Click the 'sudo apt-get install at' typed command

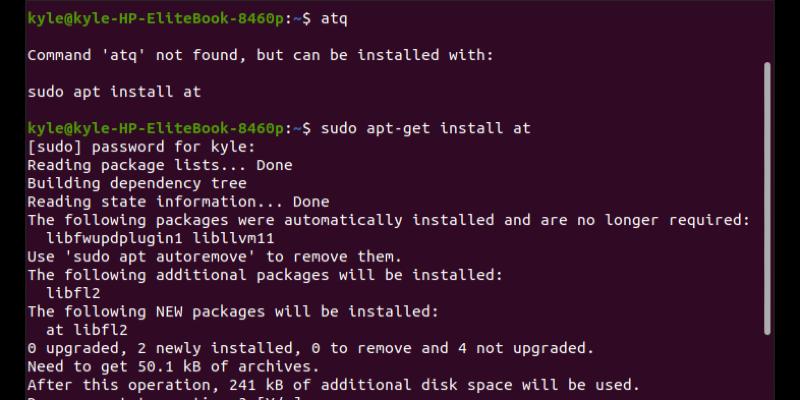426,128
